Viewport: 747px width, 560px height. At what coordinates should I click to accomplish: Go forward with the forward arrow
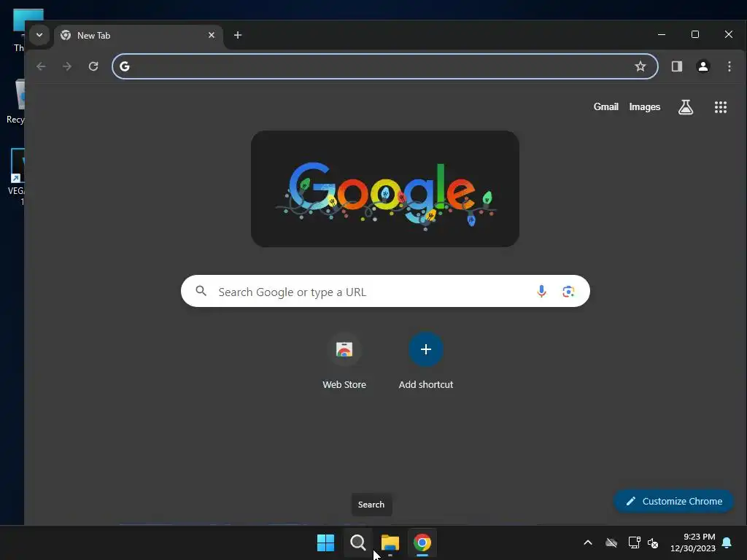coord(67,66)
